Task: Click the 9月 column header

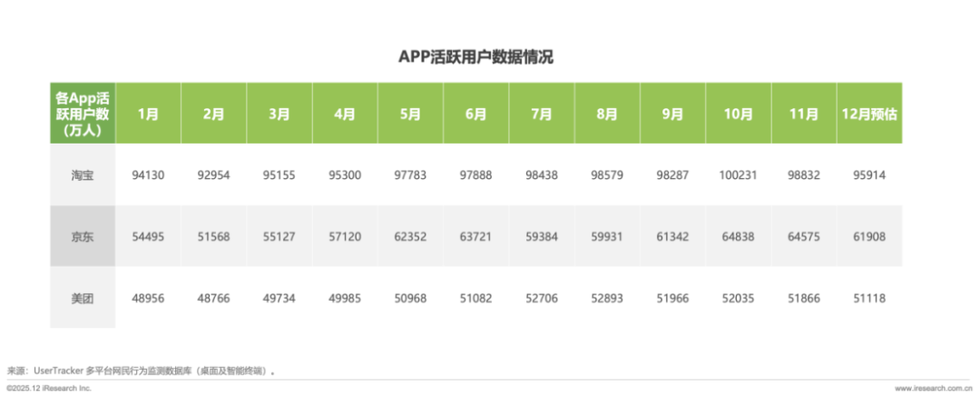Action: pyautogui.click(x=673, y=114)
